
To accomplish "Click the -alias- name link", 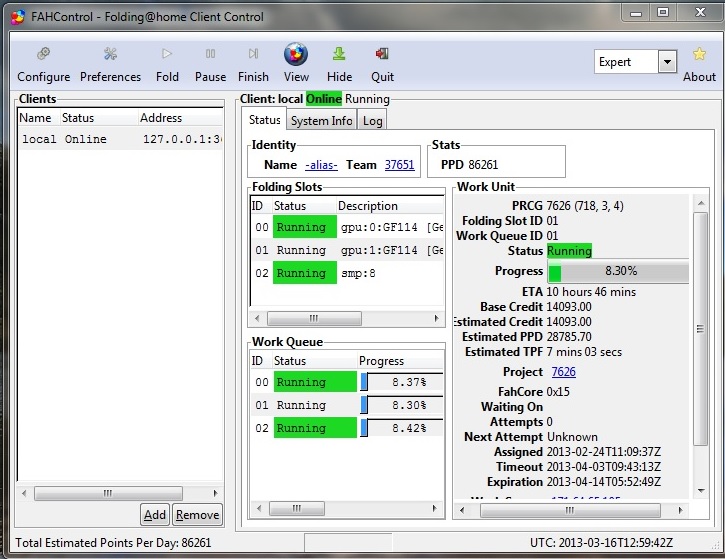I will tap(321, 165).
